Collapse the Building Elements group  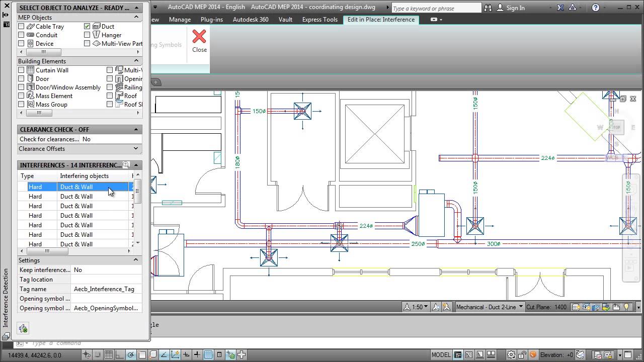(x=136, y=61)
